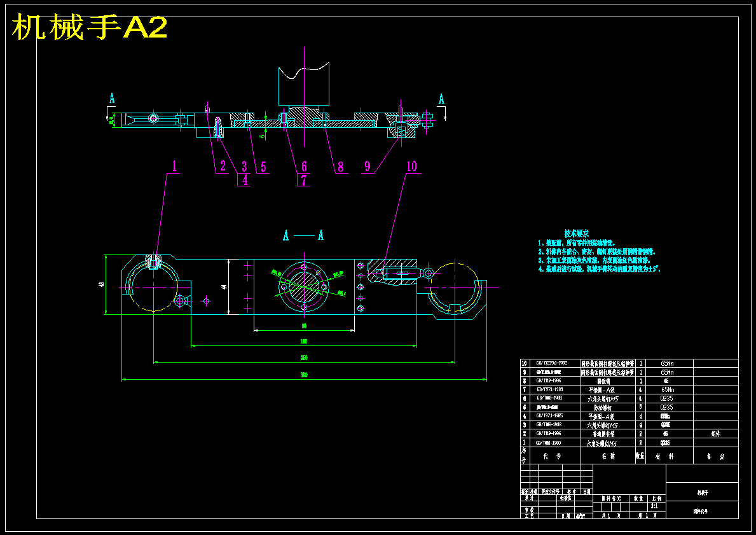
Task: Click GB/T119-1986 code in parts row 8
Action: [549, 381]
